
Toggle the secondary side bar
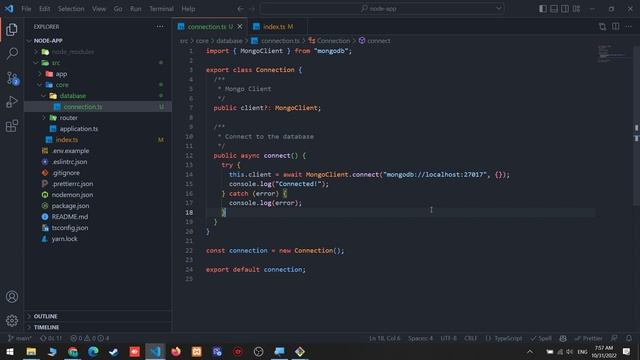tap(565, 9)
